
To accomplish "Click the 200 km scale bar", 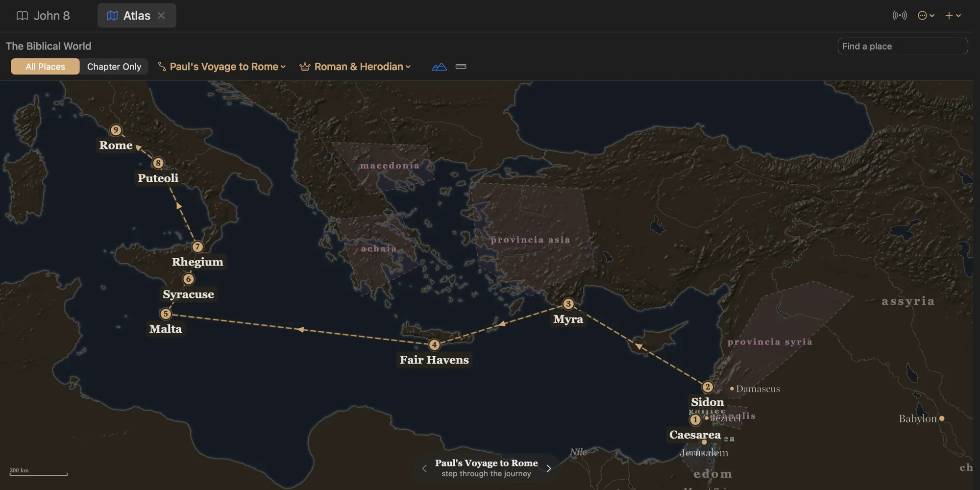I will click(x=38, y=471).
